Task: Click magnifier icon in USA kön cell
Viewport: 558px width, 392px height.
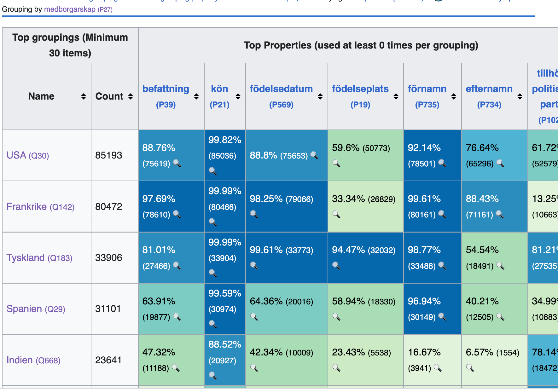Action: 213,171
